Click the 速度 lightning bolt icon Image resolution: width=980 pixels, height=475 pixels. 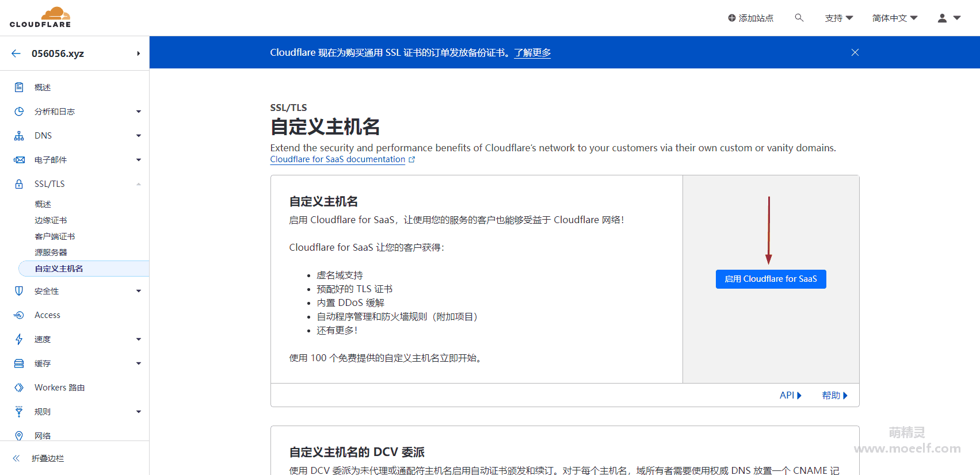pyautogui.click(x=19, y=339)
